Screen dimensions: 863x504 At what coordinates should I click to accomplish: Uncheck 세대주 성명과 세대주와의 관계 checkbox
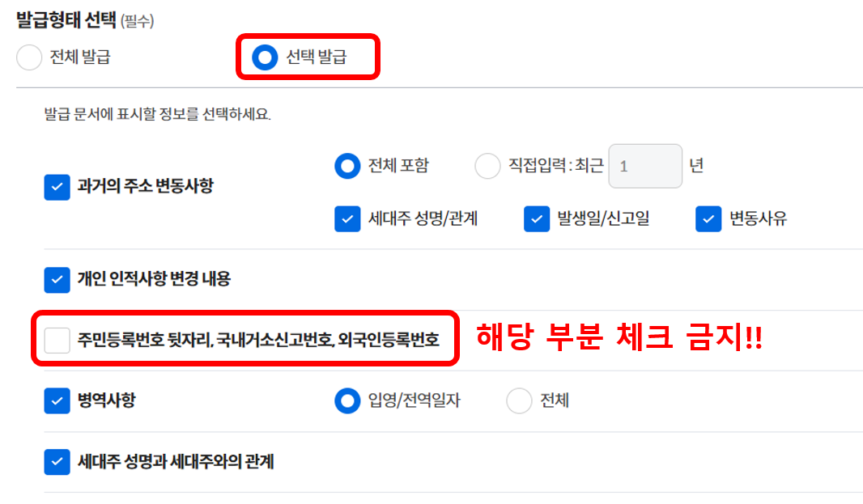coord(57,462)
